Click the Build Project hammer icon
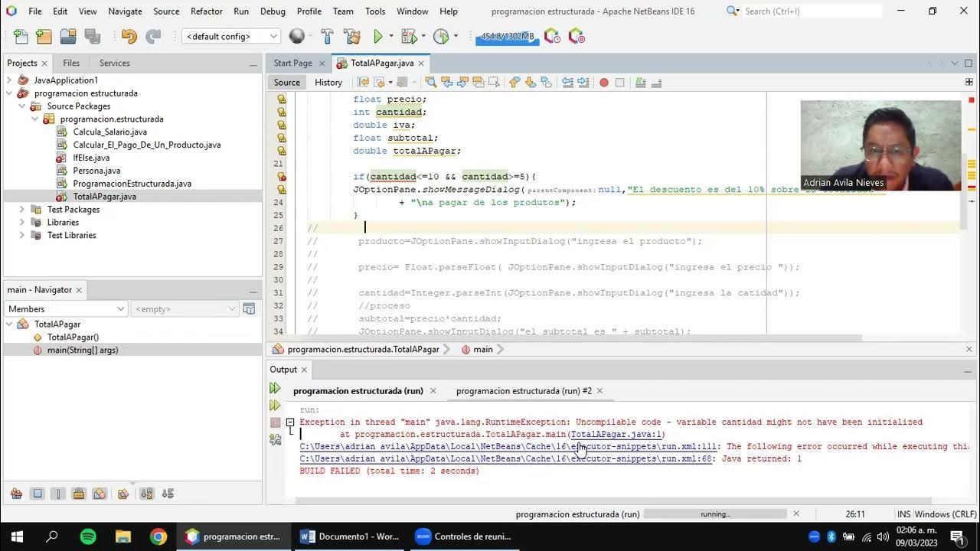This screenshot has width=980, height=551. 327,36
